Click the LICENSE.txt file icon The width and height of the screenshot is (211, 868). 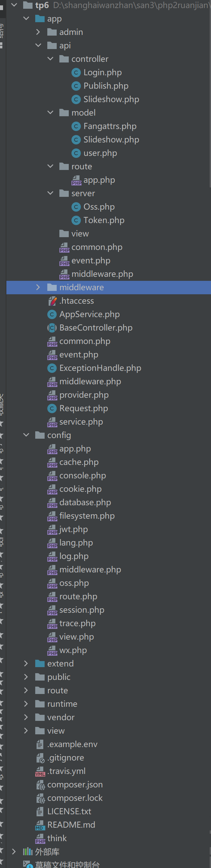[40, 811]
